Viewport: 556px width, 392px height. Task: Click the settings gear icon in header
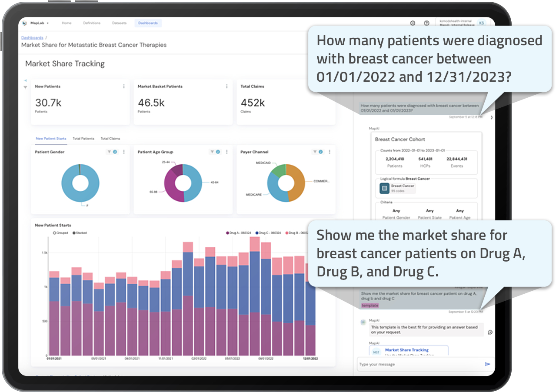(x=413, y=23)
